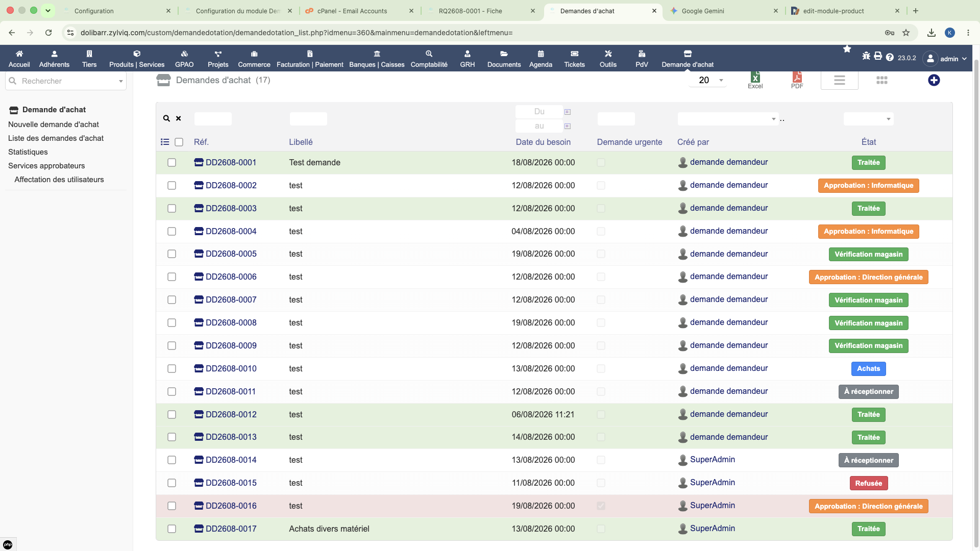Clear filters with the x icon
Screen dimensions: 980x551
tap(179, 118)
